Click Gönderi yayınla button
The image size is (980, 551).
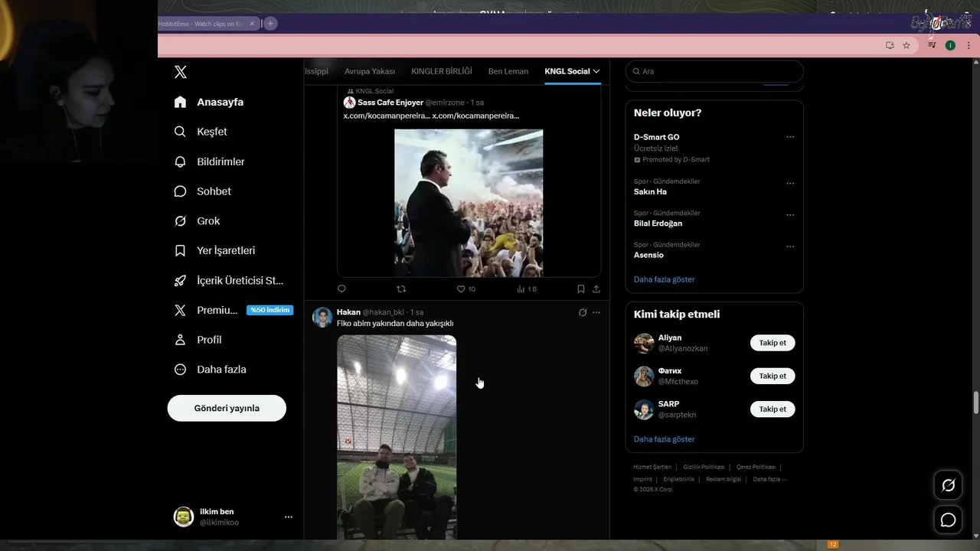click(x=227, y=408)
